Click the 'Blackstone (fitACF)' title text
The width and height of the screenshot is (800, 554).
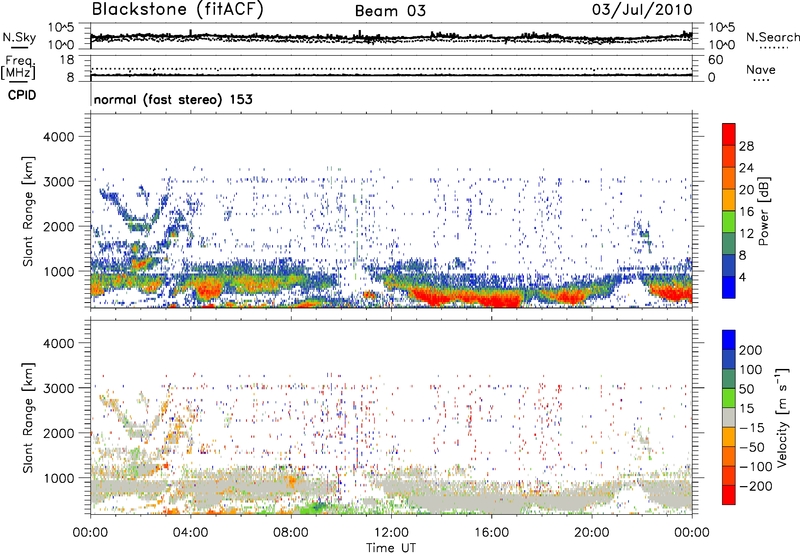point(178,10)
